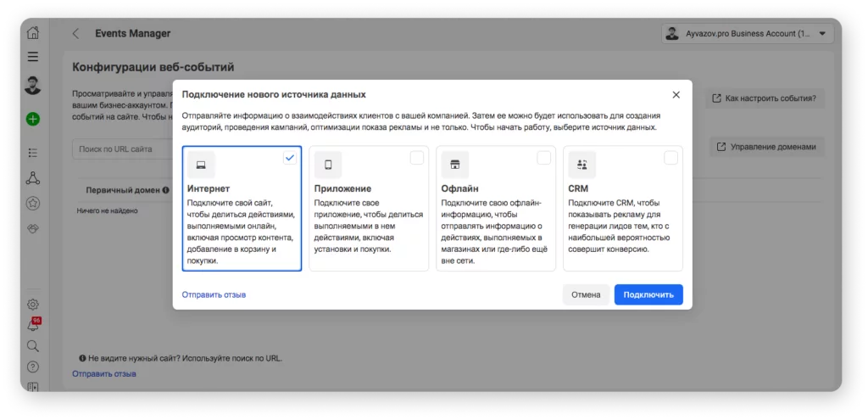This screenshot has height=420, width=868.
Task: Open the home icon in sidebar
Action: [33, 33]
